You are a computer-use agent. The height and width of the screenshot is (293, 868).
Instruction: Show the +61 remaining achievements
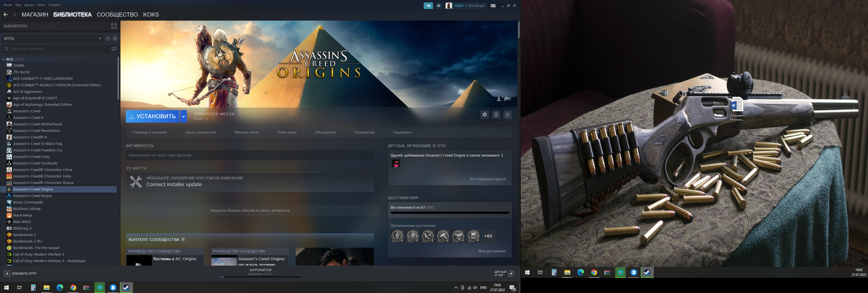(488, 236)
